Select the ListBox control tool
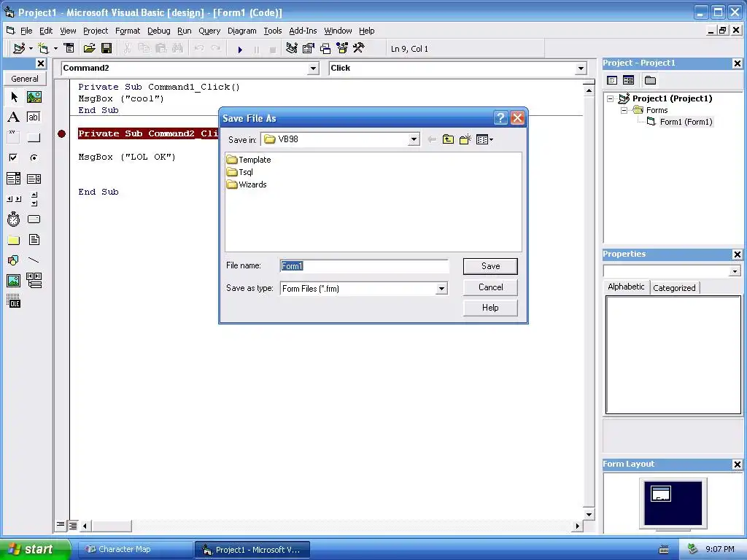Image resolution: width=747 pixels, height=560 pixels. tap(34, 179)
